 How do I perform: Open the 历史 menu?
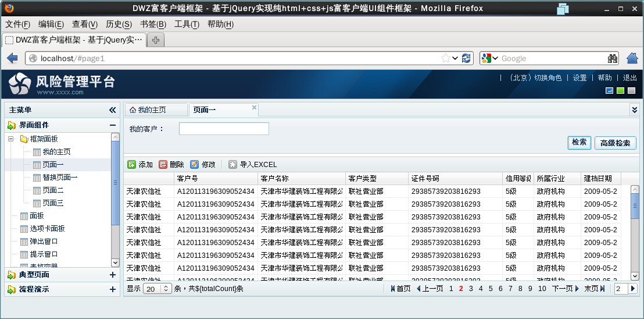point(119,24)
